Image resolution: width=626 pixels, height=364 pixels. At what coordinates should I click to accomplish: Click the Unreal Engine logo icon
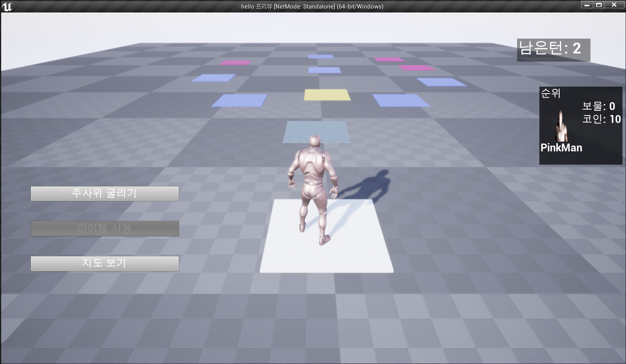(x=7, y=7)
